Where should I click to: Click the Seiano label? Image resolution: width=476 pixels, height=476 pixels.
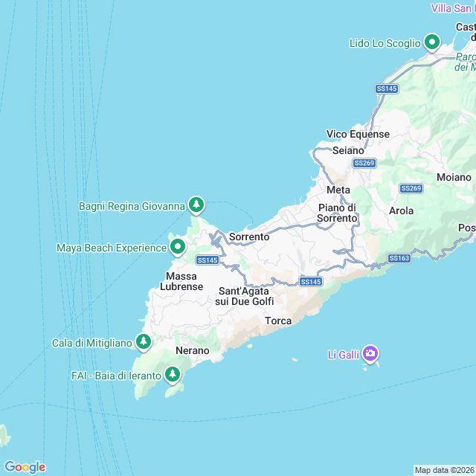[x=348, y=150]
